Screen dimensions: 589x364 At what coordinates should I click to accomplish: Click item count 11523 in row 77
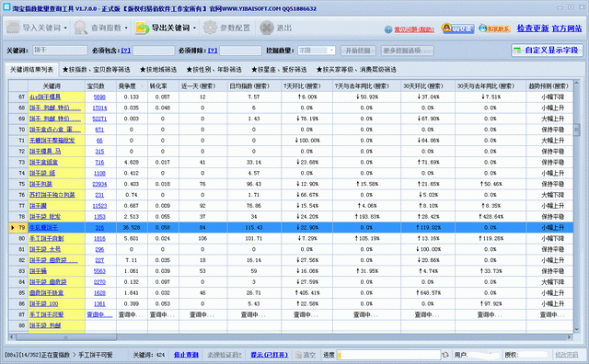point(99,206)
